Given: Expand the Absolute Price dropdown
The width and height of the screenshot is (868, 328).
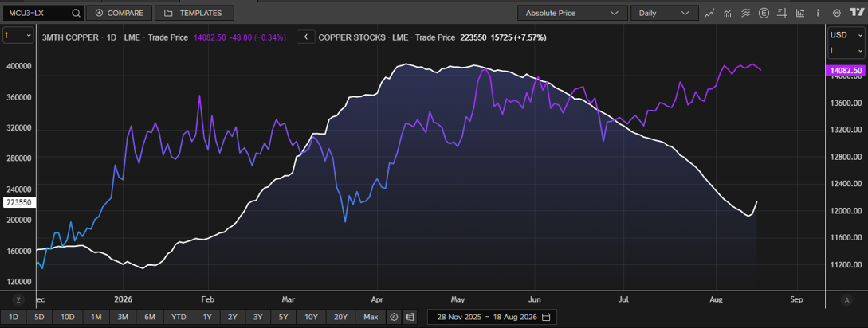Looking at the screenshot, I should pyautogui.click(x=572, y=13).
